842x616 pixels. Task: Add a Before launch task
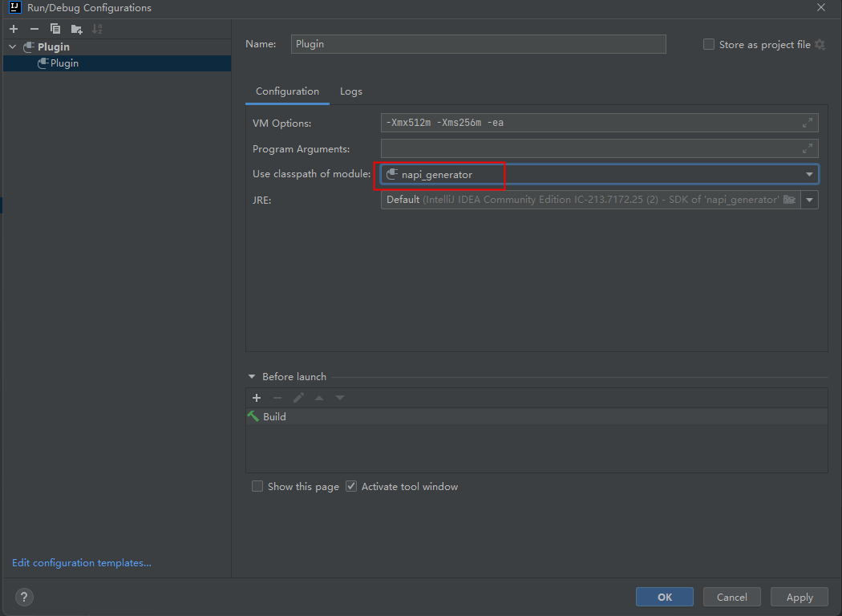257,398
